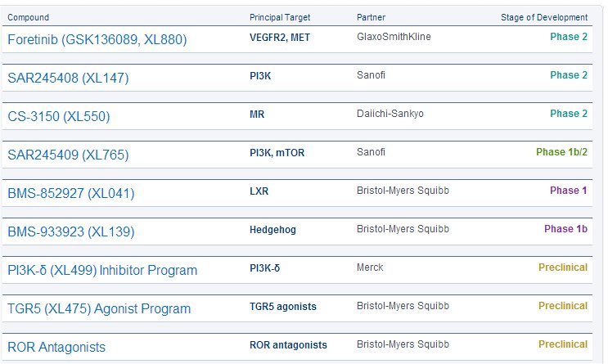Select the SAR245409 (XL765) link

[x=68, y=155]
